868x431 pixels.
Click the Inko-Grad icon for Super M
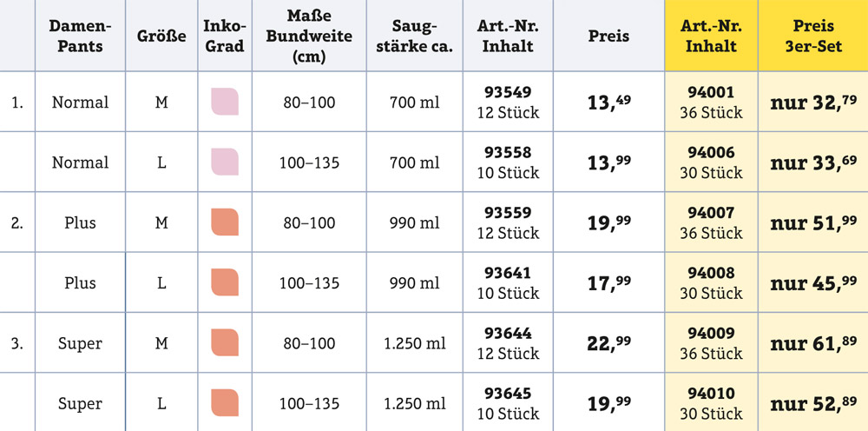(225, 342)
